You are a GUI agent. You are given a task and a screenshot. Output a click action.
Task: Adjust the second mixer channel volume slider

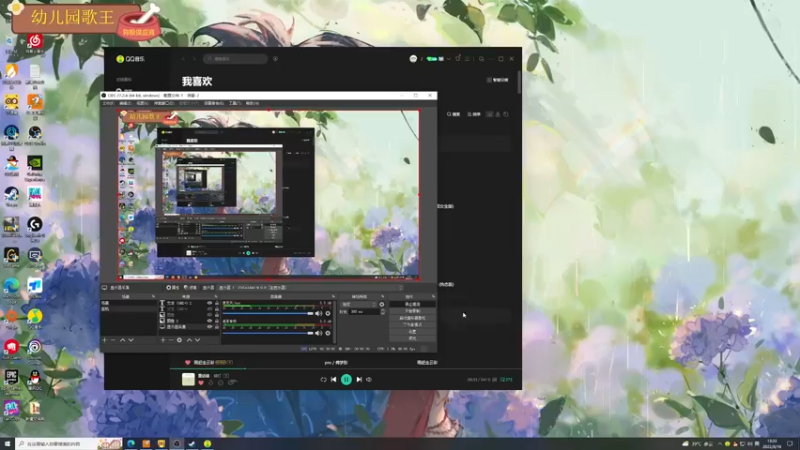268,333
